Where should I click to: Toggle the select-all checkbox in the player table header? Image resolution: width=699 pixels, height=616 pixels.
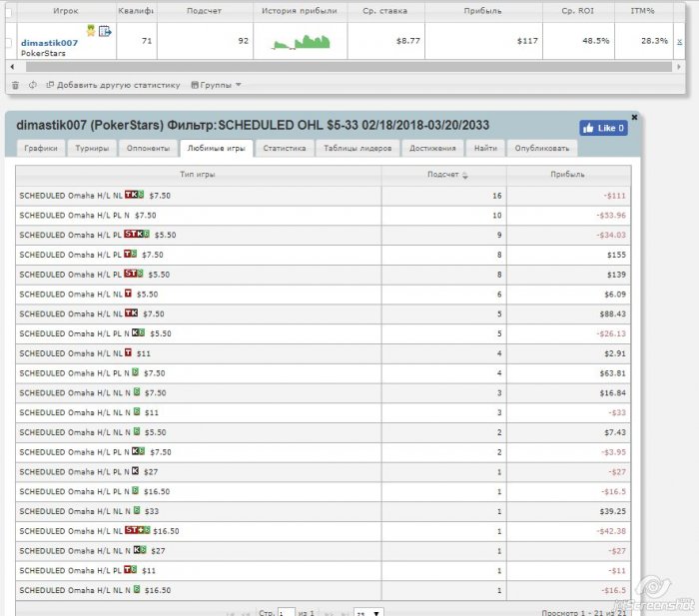point(8,13)
